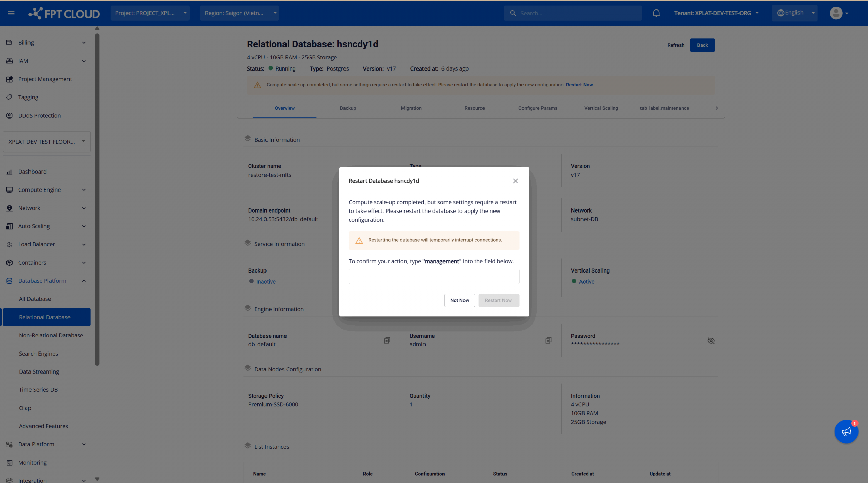Image resolution: width=868 pixels, height=483 pixels.
Task: Open Monitoring in the sidebar
Action: coord(32,462)
